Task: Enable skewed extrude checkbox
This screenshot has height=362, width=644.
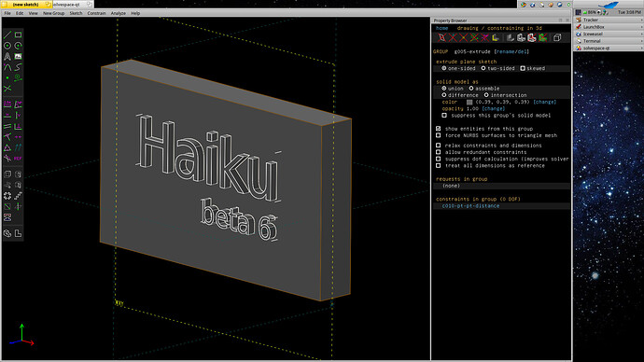Action: coord(532,68)
